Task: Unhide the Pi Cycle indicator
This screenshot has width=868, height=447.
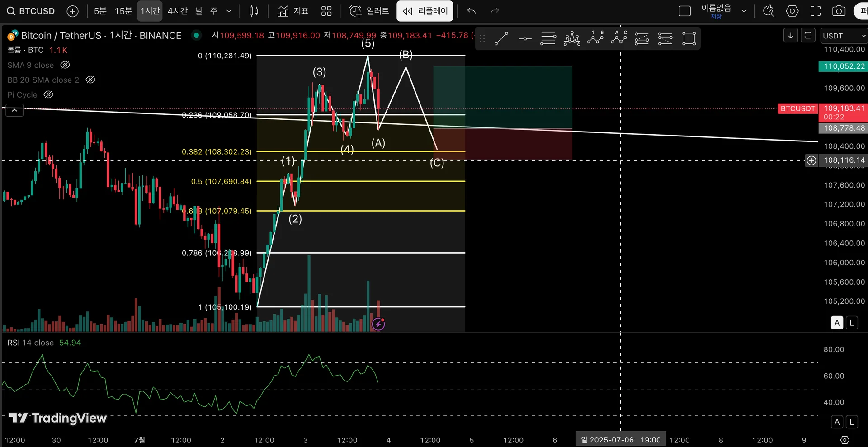Action: coord(48,94)
